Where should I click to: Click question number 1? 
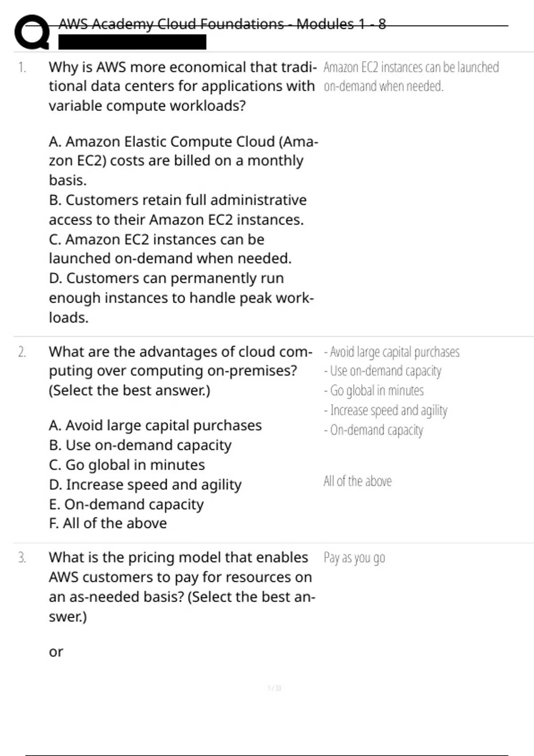tap(22, 67)
